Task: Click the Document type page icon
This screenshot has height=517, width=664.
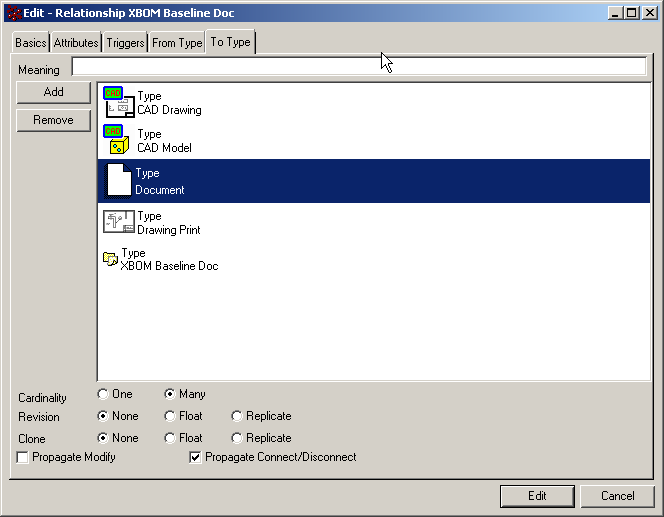Action: (118, 180)
